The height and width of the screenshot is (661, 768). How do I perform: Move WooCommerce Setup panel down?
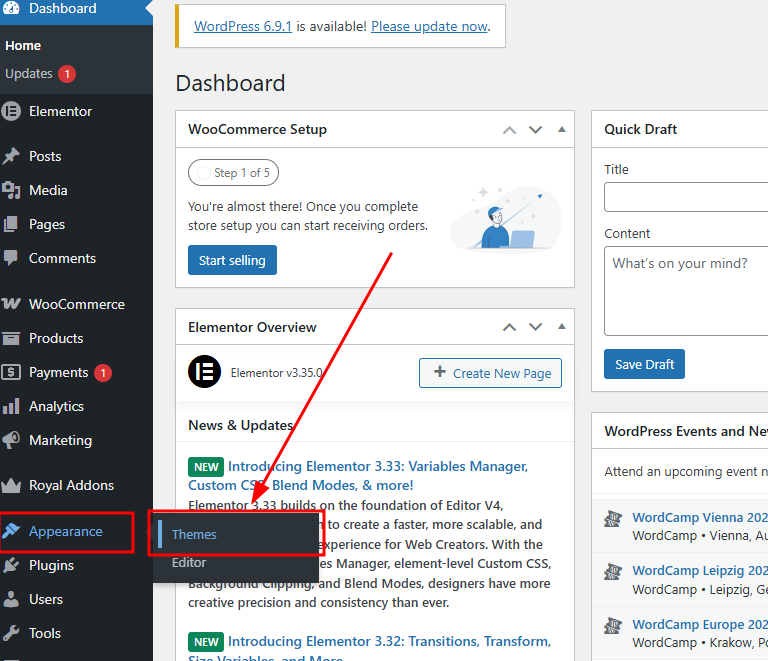(x=535, y=130)
